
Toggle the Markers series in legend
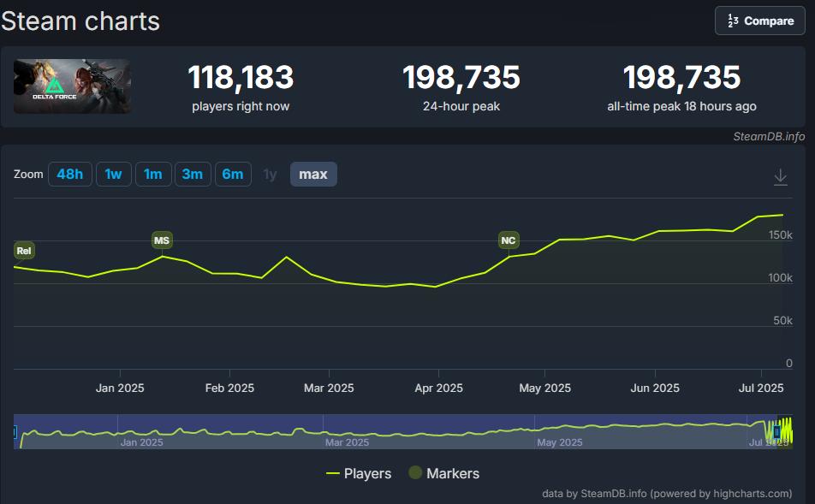[444, 473]
